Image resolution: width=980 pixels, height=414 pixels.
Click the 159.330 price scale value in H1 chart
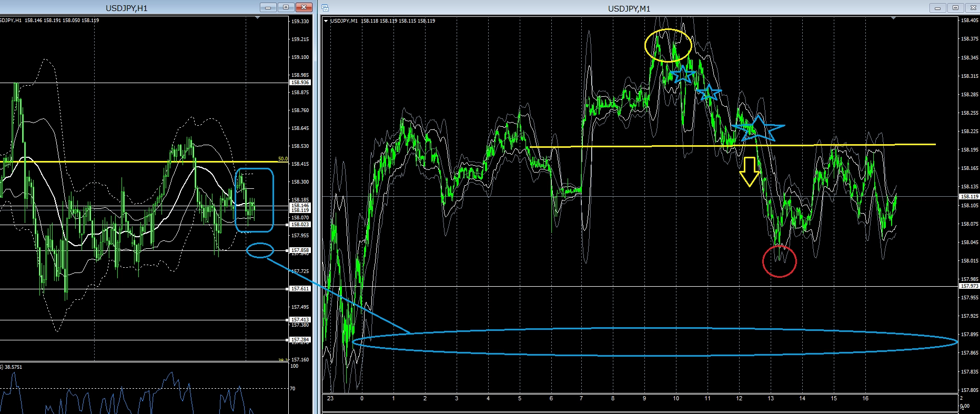pos(300,22)
